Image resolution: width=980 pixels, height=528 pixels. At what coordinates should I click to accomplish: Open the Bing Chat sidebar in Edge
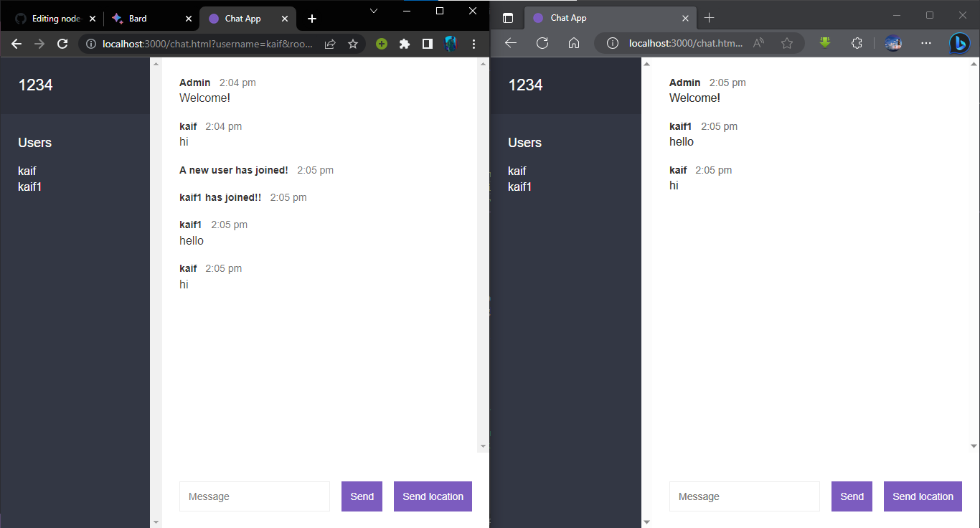pos(960,43)
